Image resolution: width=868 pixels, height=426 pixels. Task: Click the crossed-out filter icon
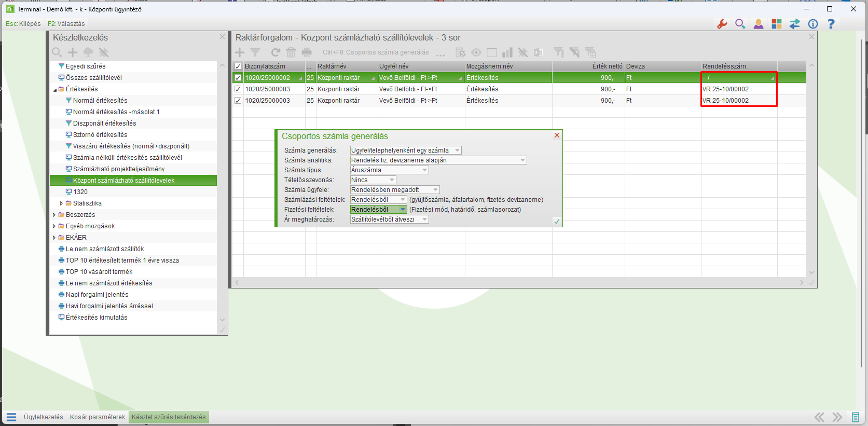[x=574, y=52]
